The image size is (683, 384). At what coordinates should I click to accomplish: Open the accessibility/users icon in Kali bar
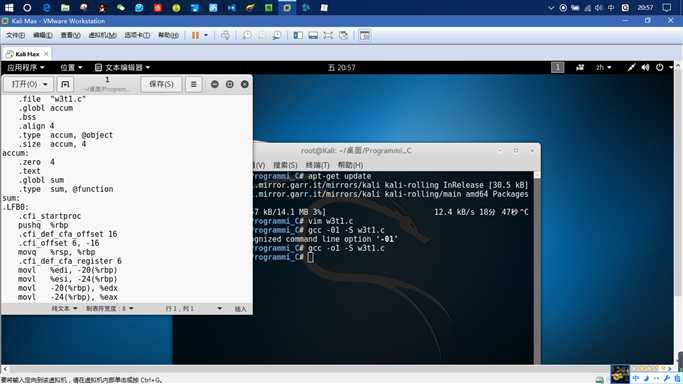click(580, 67)
